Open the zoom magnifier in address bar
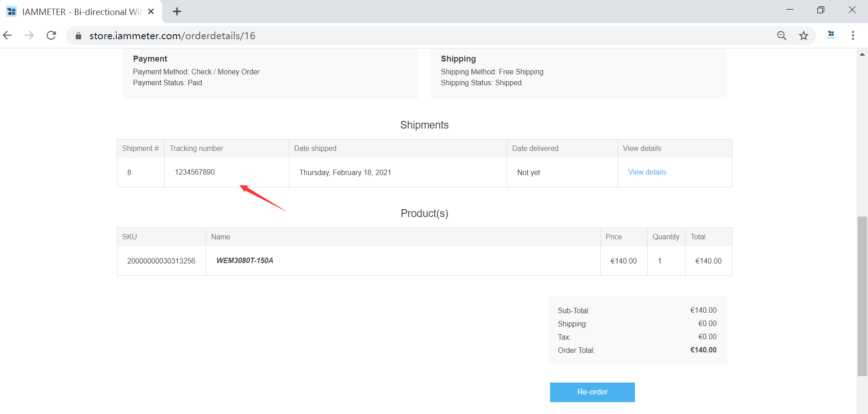Image resolution: width=868 pixels, height=414 pixels. tap(781, 36)
